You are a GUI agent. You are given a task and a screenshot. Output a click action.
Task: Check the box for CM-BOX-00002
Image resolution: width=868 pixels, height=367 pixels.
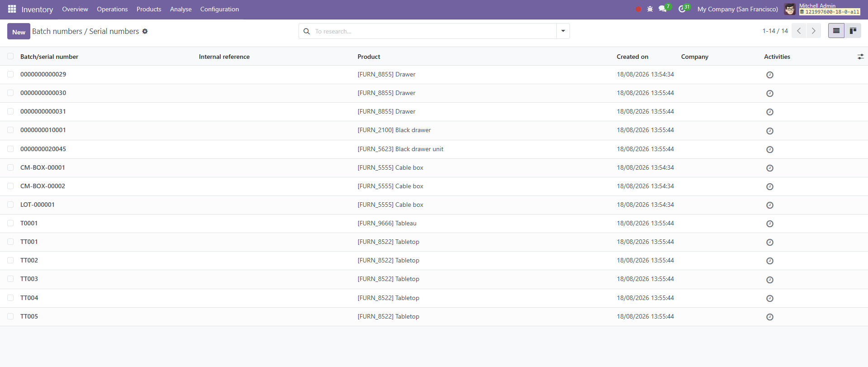click(x=10, y=186)
